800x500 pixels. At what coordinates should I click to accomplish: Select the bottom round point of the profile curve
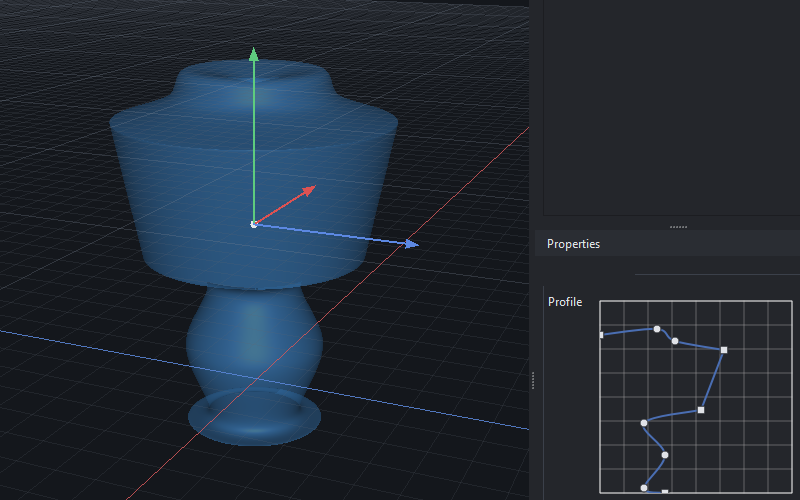click(644, 488)
